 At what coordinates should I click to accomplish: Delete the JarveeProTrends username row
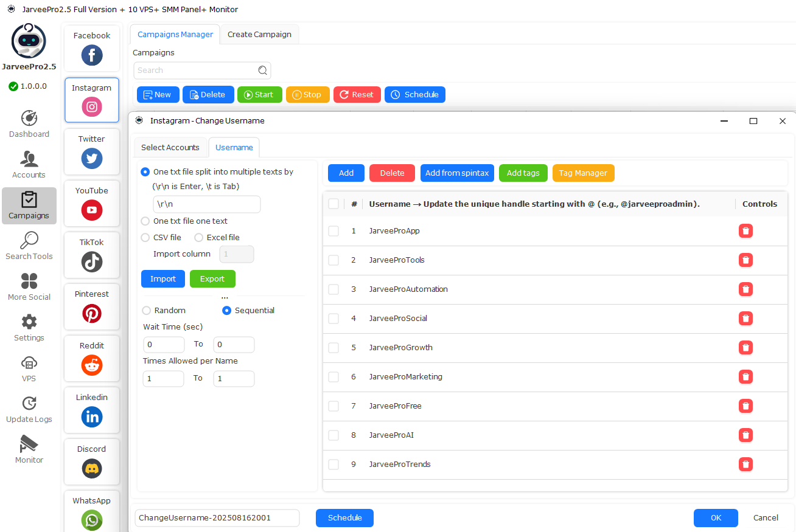[x=745, y=465]
